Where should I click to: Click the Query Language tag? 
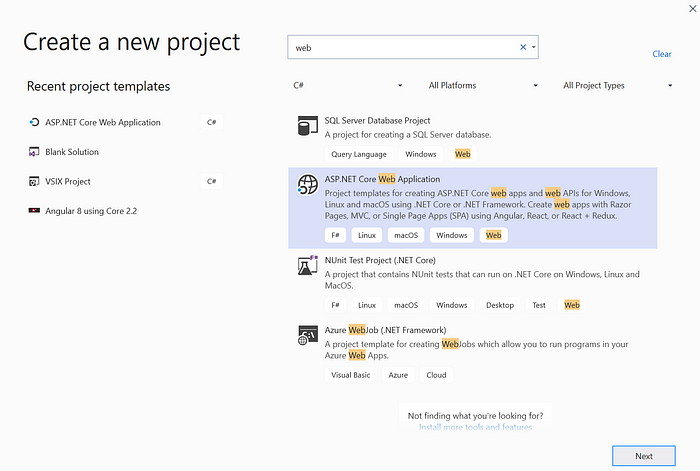tap(359, 154)
